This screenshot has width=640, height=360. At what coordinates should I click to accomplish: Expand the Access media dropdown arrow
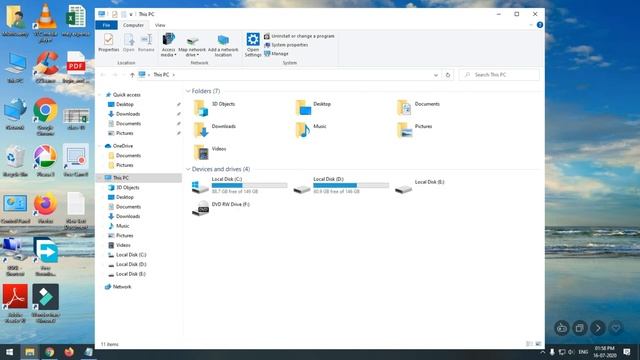click(x=175, y=55)
